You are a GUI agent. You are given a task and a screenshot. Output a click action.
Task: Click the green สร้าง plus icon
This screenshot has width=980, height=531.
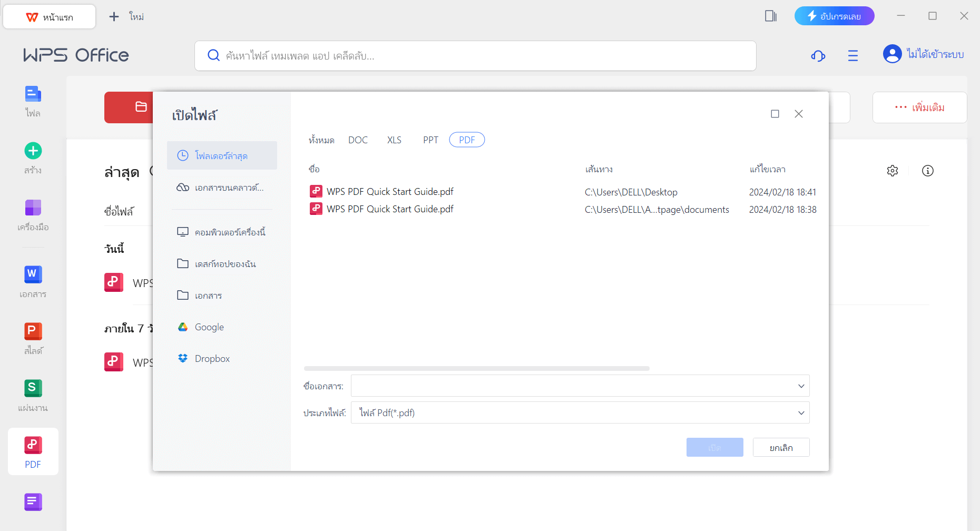[33, 151]
